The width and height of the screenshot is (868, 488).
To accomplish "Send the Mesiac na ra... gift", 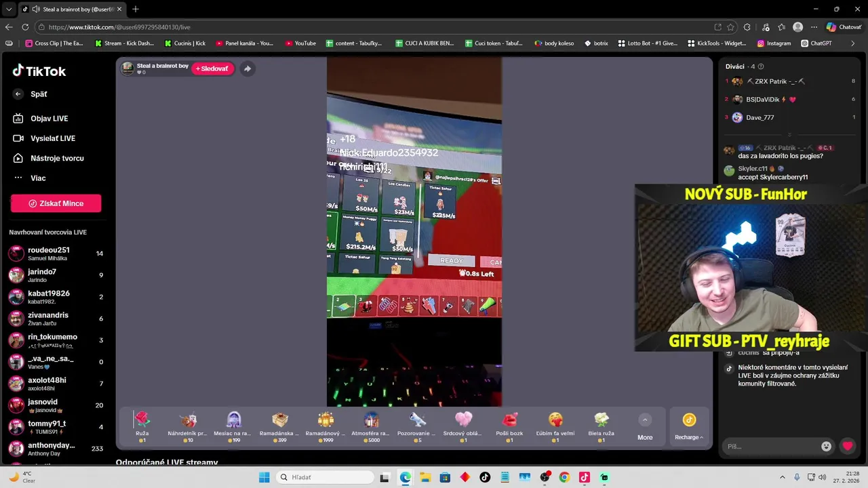I will pos(234,427).
